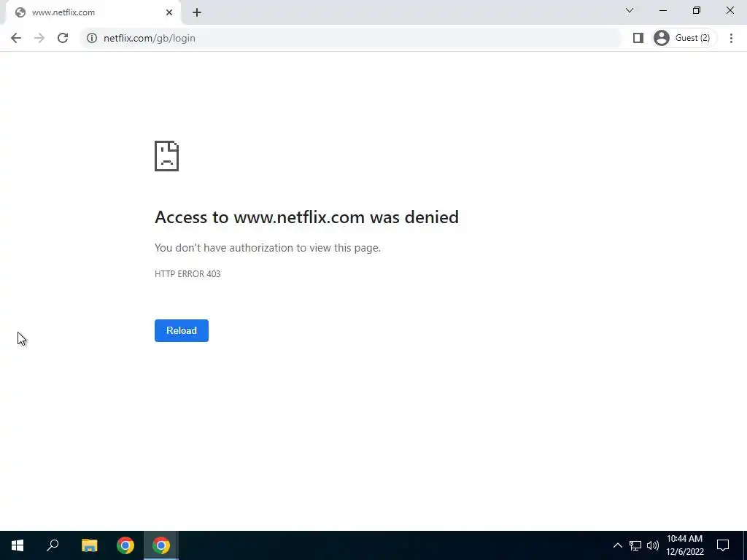Close the www.netflix.com tab
The image size is (747, 560).
click(x=169, y=12)
